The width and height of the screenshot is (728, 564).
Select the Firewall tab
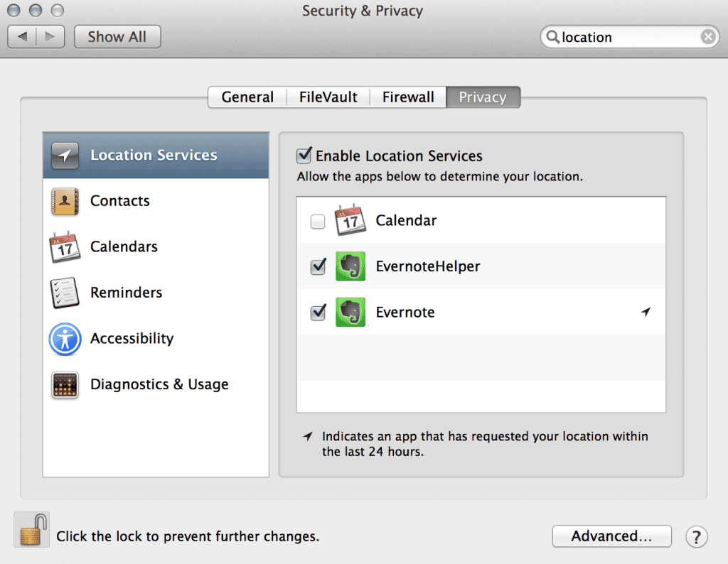coord(407,97)
